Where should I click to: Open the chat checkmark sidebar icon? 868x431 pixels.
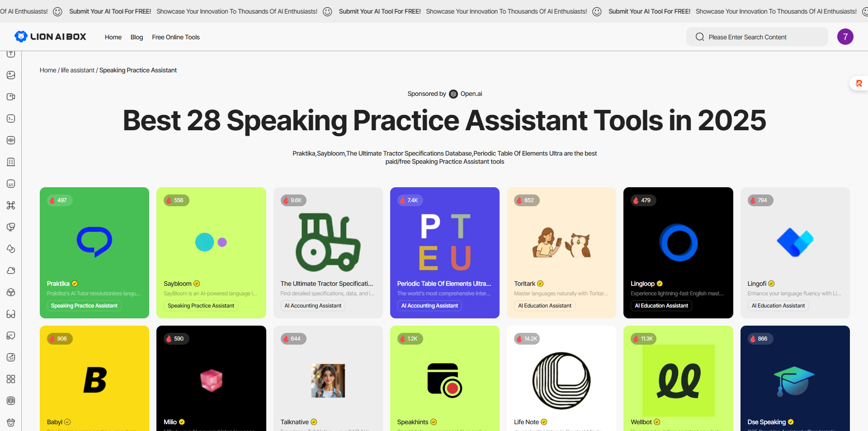click(x=11, y=336)
